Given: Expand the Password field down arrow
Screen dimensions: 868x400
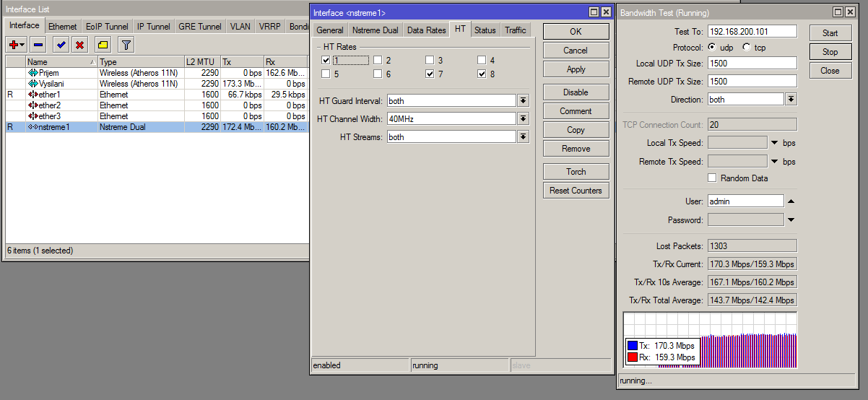Looking at the screenshot, I should click(x=791, y=220).
